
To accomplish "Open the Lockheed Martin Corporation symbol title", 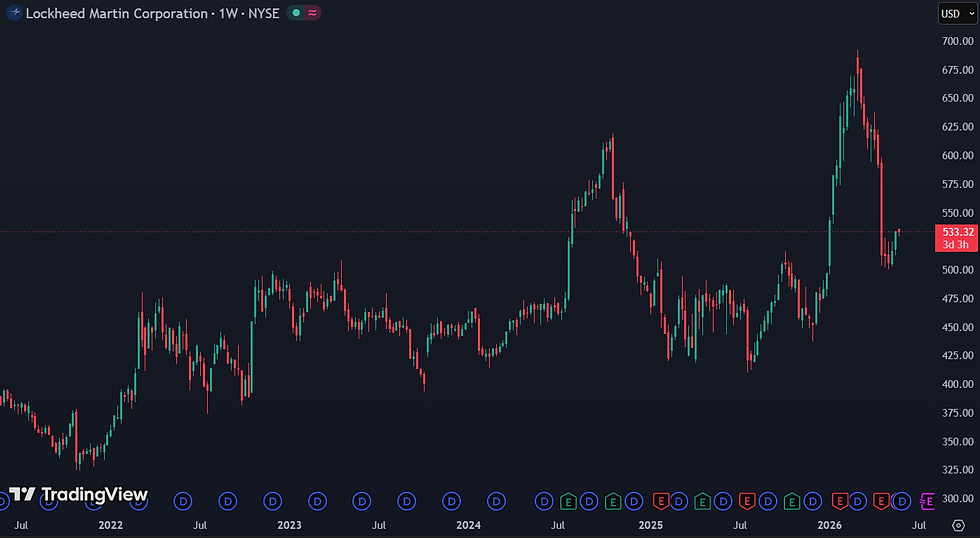I will pos(116,13).
